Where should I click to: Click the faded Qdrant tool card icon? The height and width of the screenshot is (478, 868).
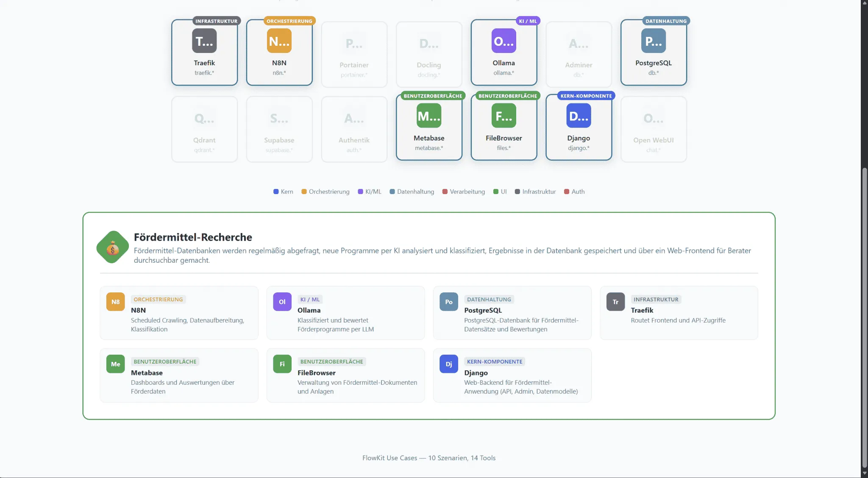coord(204,118)
